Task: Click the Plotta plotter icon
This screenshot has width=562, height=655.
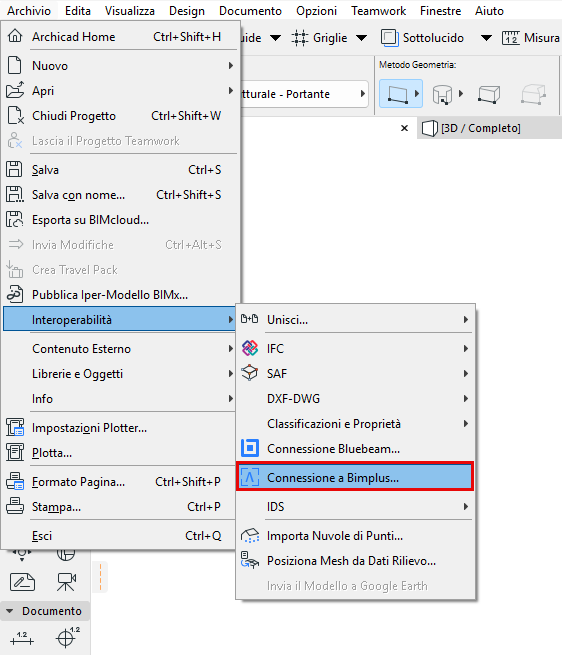Action: pos(15,452)
